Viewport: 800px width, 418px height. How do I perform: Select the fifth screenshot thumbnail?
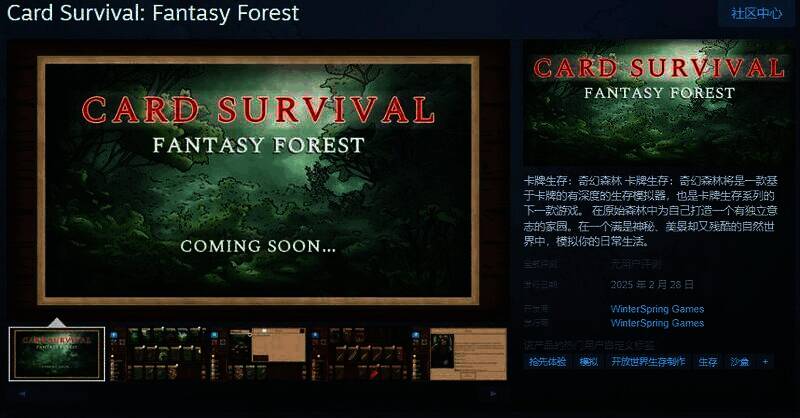click(468, 354)
